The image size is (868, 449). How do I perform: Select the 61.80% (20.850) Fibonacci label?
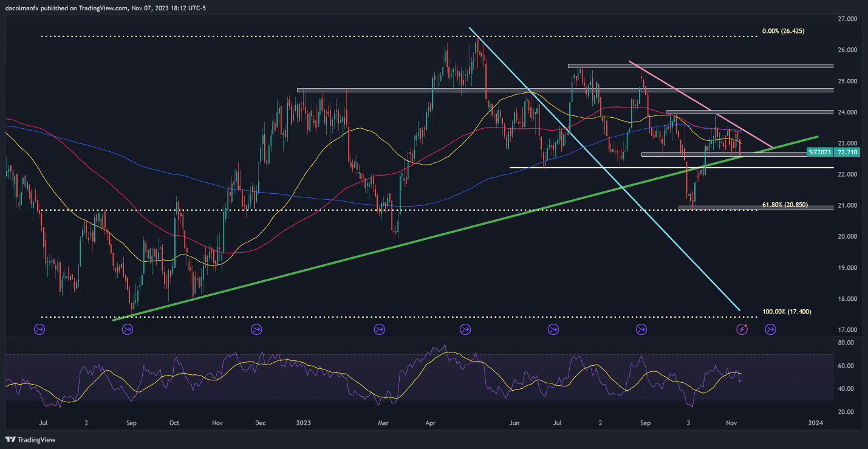pos(785,205)
